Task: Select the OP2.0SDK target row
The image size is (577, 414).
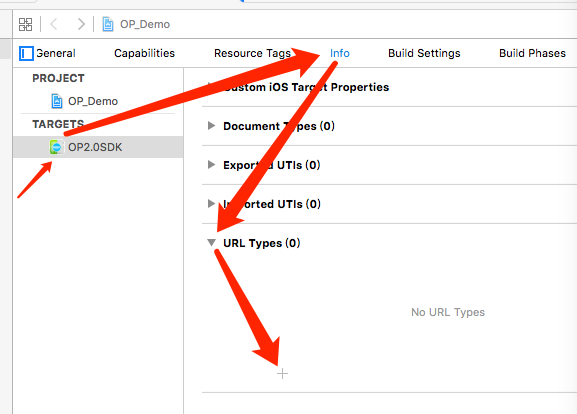Action: [x=98, y=147]
